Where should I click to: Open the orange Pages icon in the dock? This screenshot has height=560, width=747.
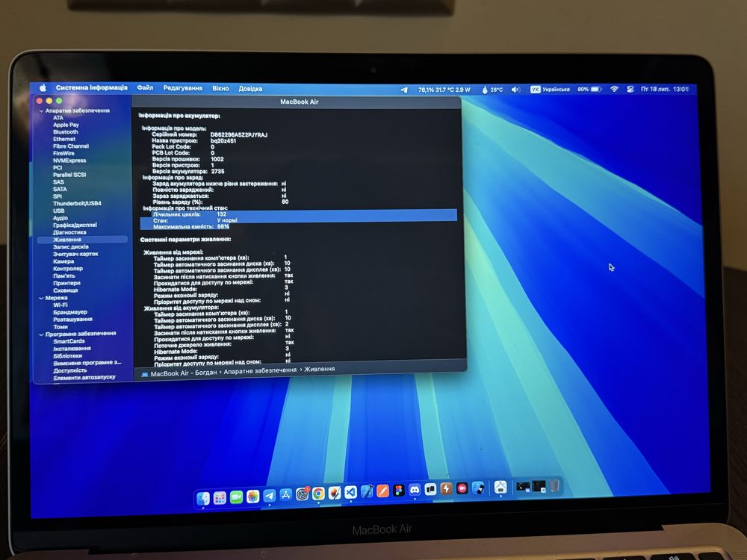click(382, 491)
